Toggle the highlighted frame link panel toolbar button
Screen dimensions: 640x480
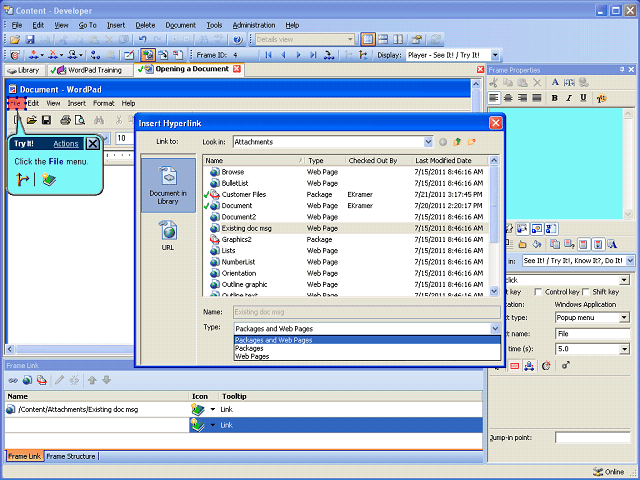coord(147,55)
